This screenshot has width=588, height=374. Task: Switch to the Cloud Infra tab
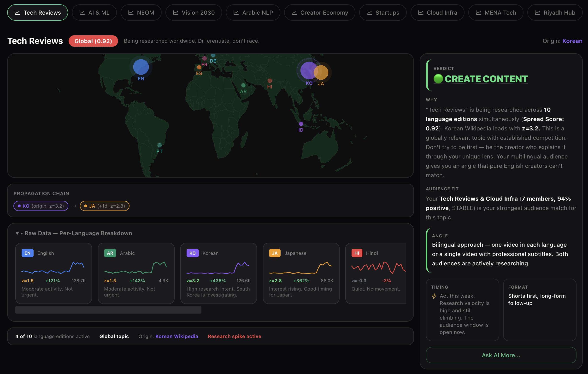pos(437,12)
